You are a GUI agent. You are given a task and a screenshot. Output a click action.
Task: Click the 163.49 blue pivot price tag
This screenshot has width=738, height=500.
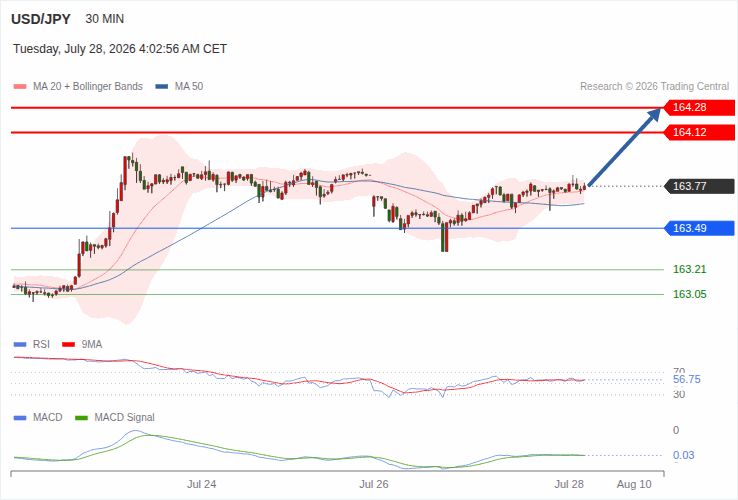pos(699,228)
